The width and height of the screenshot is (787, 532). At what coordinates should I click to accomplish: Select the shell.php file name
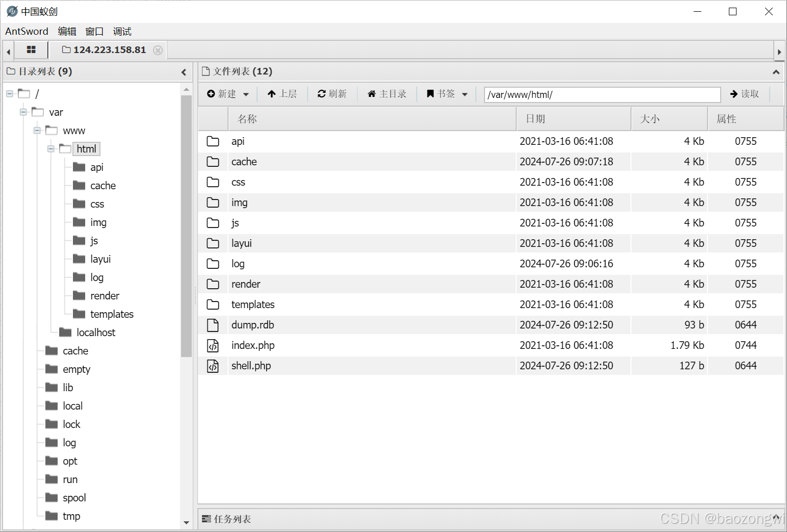pos(251,366)
